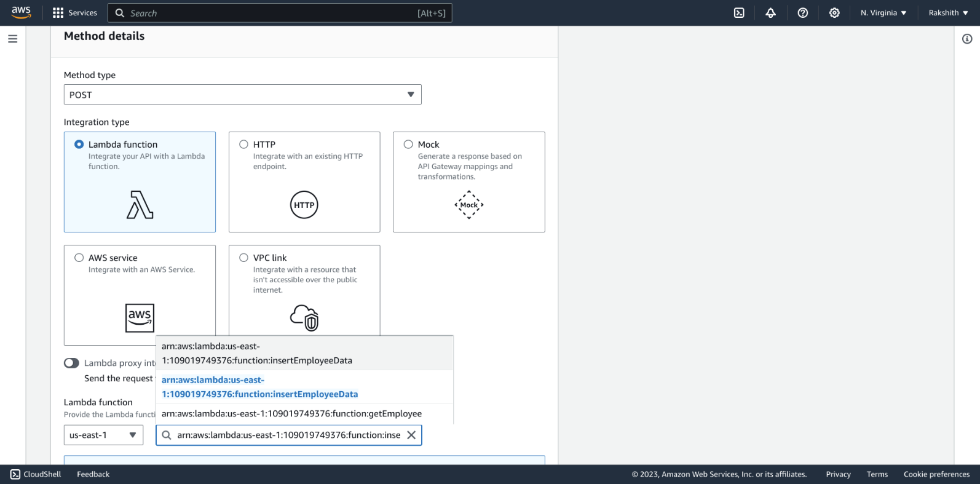The image size is (980, 484).
Task: Open Cookie preferences
Action: 936,474
